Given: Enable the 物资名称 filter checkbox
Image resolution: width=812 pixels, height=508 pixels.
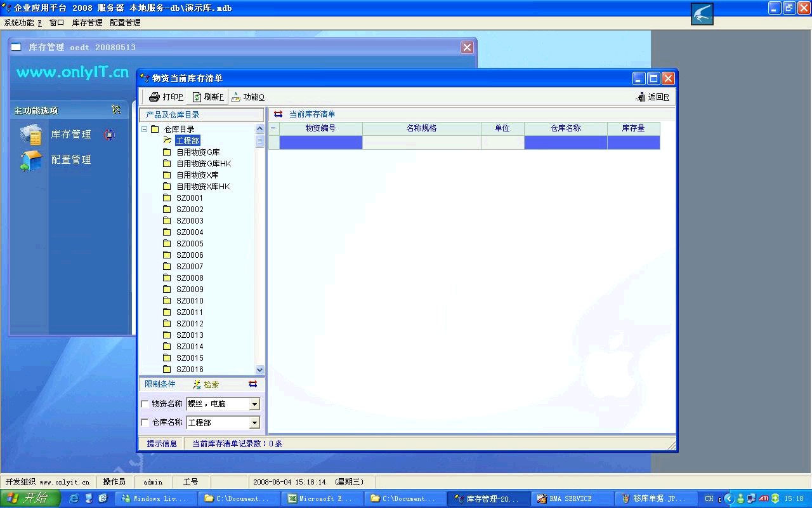Looking at the screenshot, I should [145, 404].
